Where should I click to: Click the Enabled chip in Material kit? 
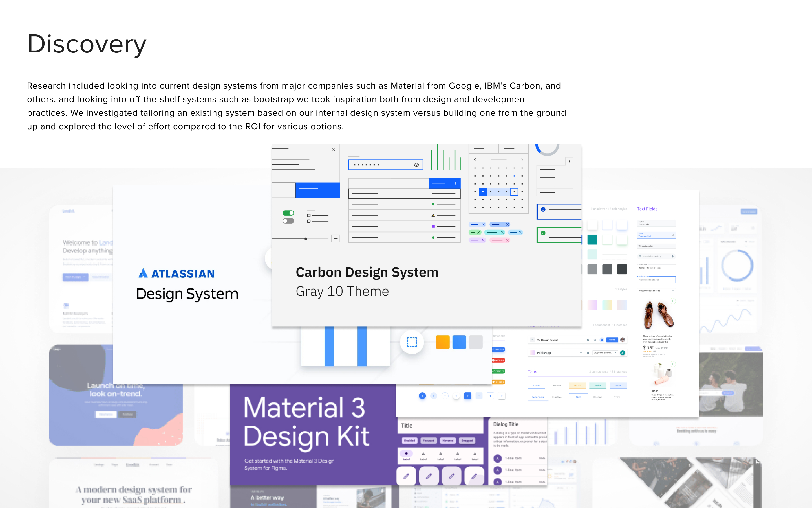[409, 441]
